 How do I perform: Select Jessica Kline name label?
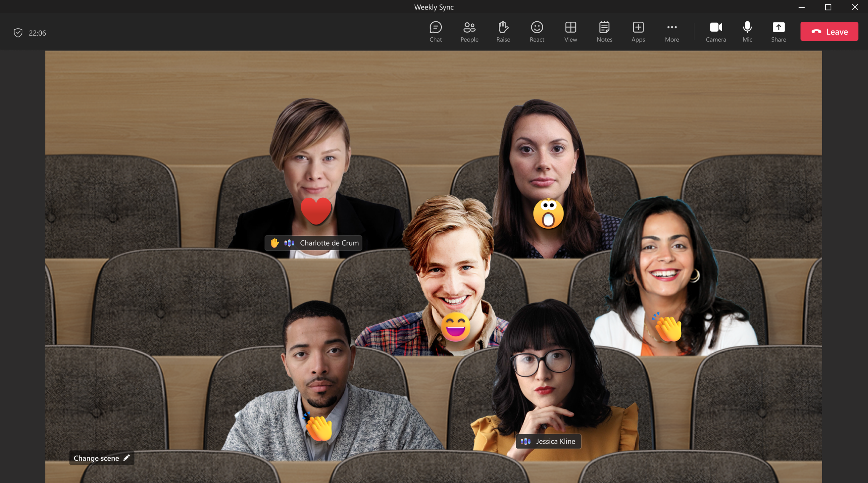coord(555,441)
